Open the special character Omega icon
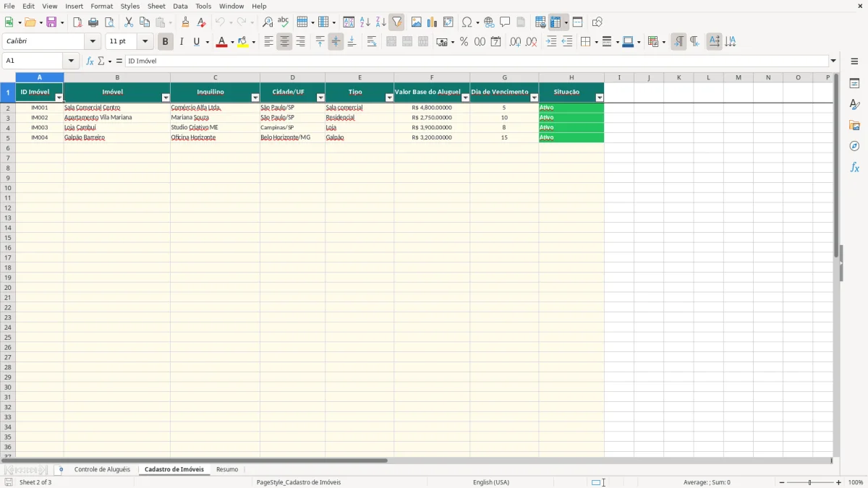 (x=467, y=22)
